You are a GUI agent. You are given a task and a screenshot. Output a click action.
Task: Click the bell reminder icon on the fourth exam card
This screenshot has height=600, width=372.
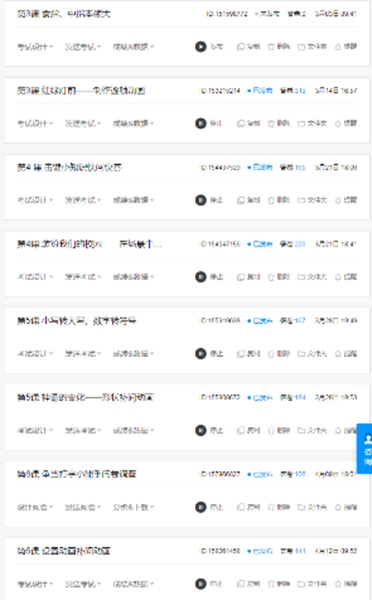point(338,277)
